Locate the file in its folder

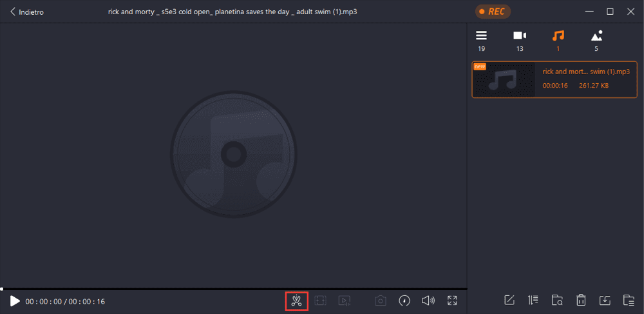point(557,300)
